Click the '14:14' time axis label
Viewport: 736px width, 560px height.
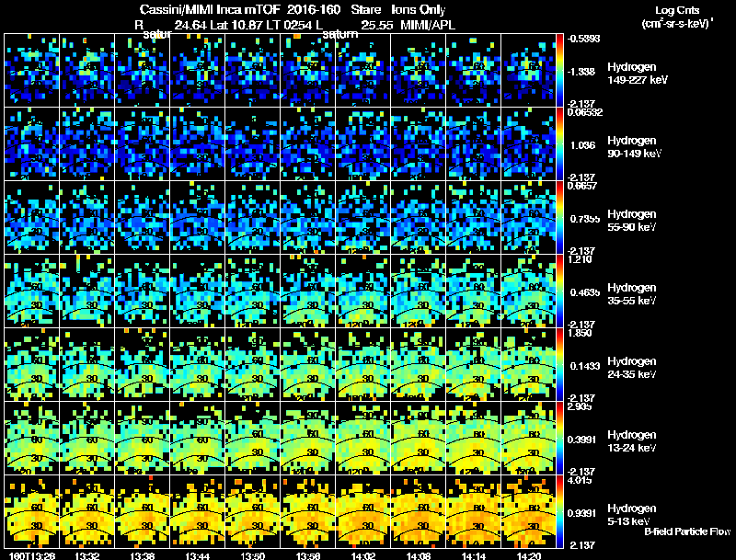coord(473,555)
